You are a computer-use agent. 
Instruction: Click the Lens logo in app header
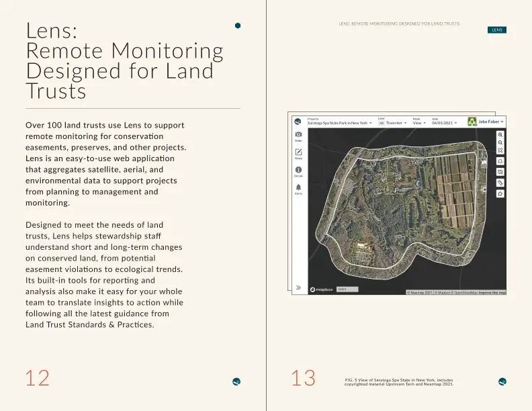click(x=298, y=122)
